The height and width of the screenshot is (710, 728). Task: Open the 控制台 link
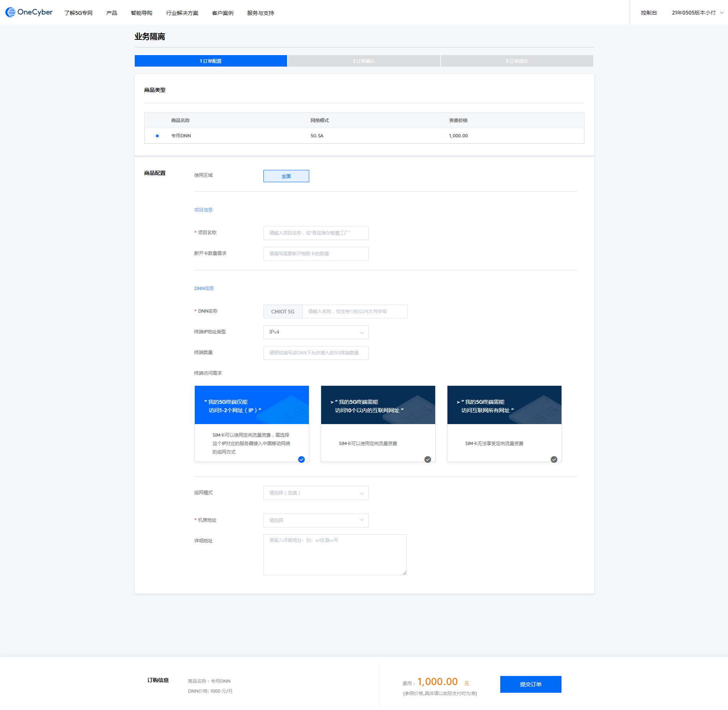click(x=649, y=13)
